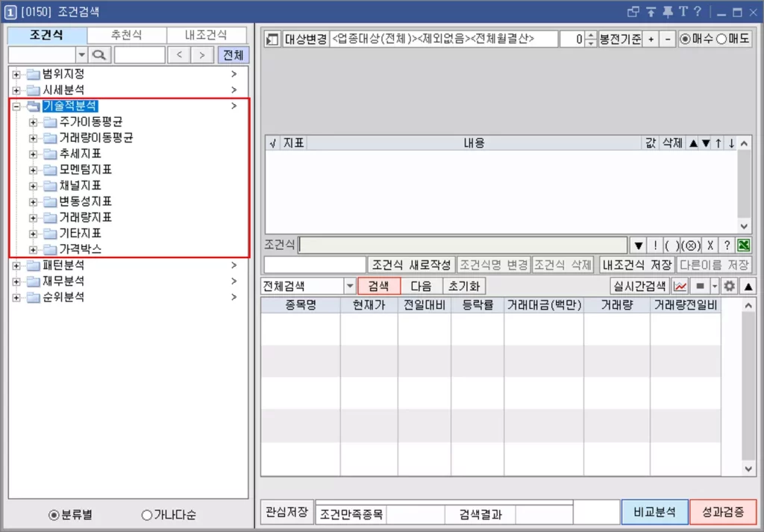
Task: Collapse the 기술적분석 folder
Action: click(16, 106)
